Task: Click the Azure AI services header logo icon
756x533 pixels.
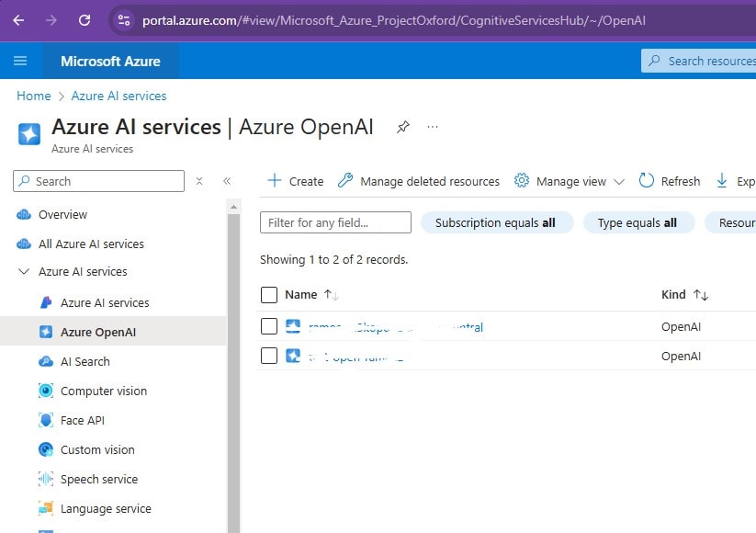Action: (x=29, y=133)
